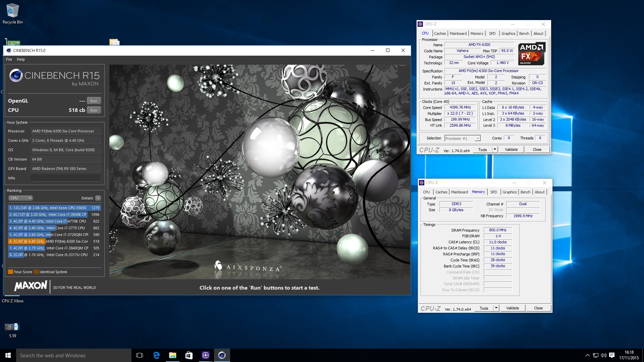
Task: Click the CPU-Z title icon of the Memory window
Action: click(x=422, y=183)
